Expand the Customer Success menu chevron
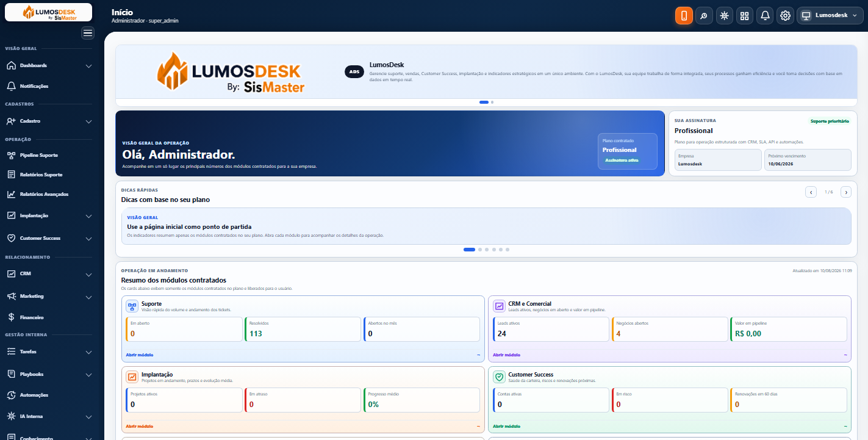Viewport: 868px width, 440px height. click(88, 239)
